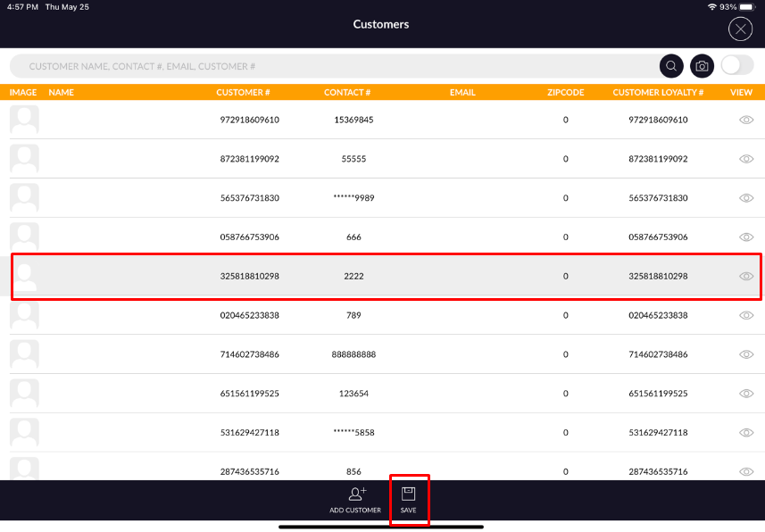Select avatar thumbnail of customer 531629427118
Viewport: 765px width, 532px height.
coord(24,433)
